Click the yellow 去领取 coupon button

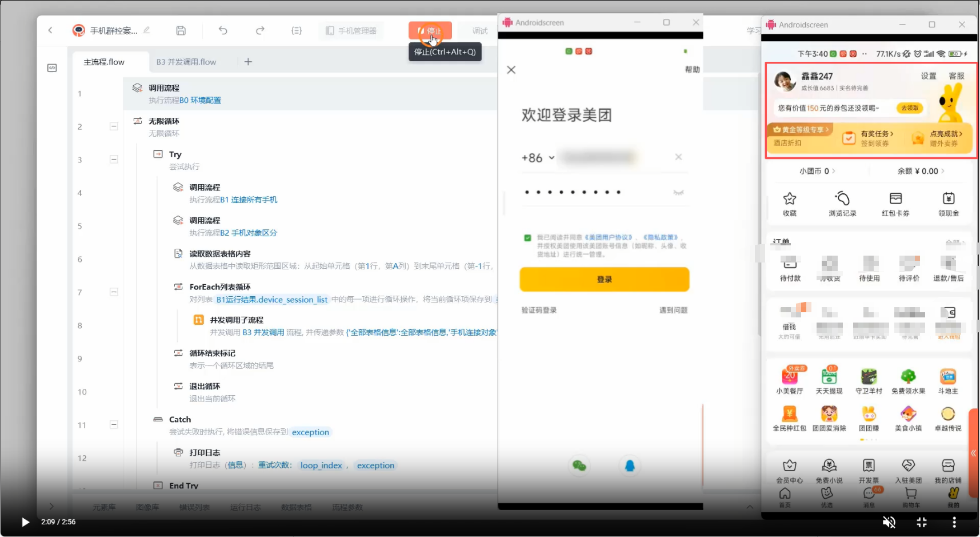click(910, 108)
